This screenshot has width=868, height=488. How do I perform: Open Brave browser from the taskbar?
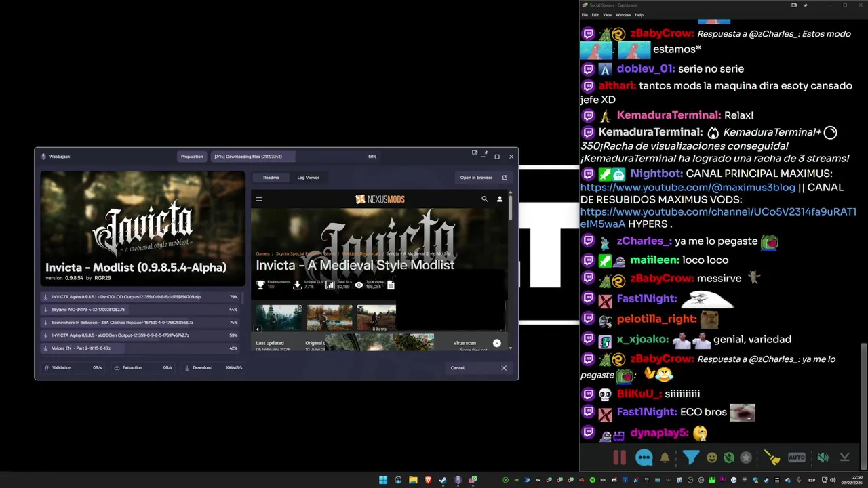pos(428,480)
